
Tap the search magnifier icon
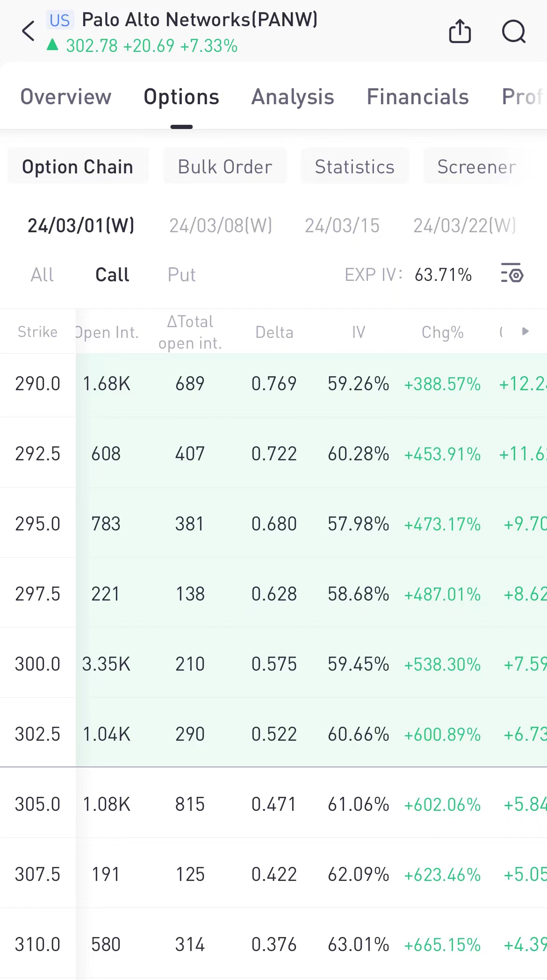tap(513, 32)
